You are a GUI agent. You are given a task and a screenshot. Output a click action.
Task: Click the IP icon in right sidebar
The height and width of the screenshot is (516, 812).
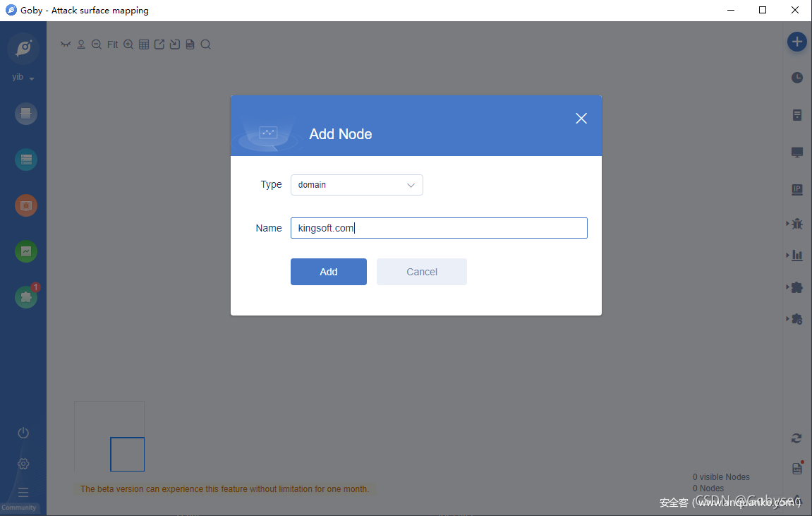[796, 189]
